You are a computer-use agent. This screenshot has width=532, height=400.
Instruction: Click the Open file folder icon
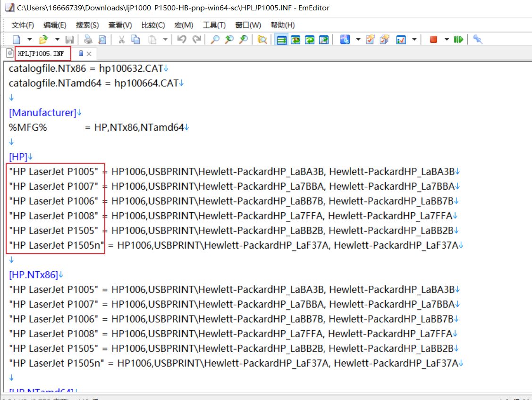click(44, 40)
